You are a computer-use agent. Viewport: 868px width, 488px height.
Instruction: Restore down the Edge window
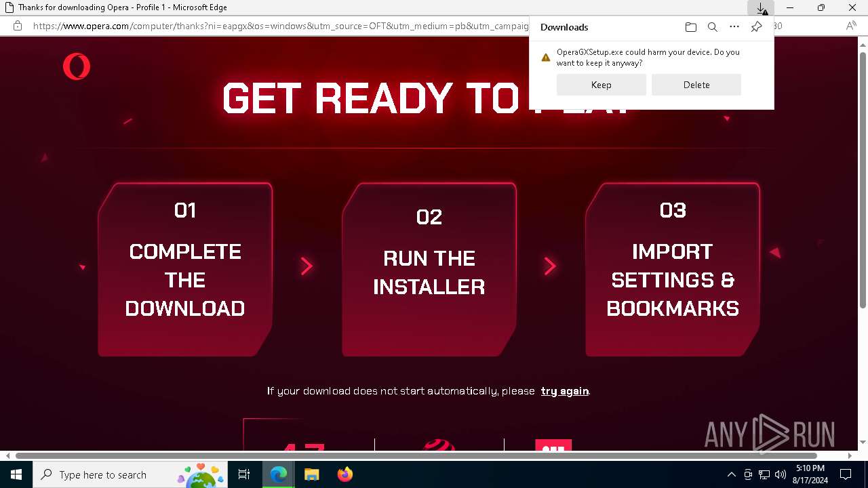click(x=821, y=7)
